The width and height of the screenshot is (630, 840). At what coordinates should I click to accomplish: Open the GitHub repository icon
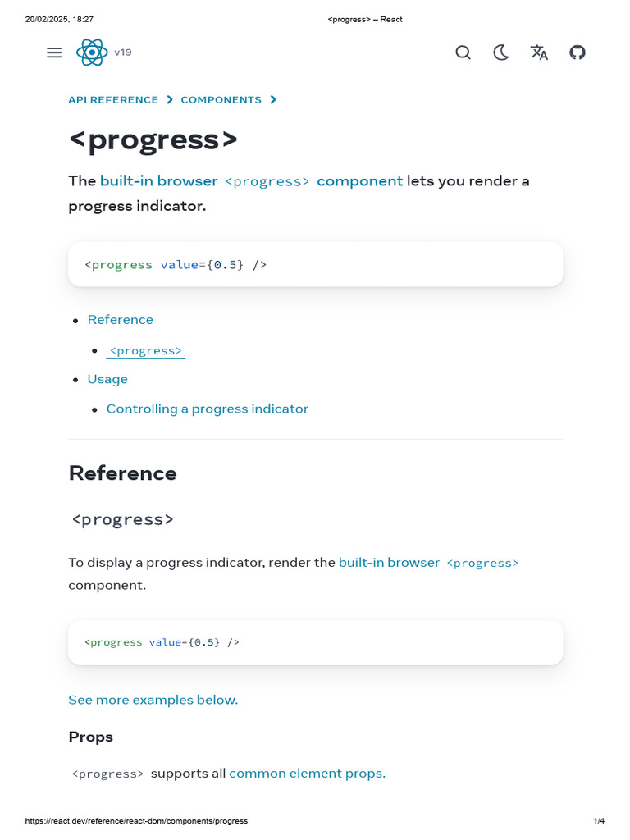pyautogui.click(x=577, y=52)
